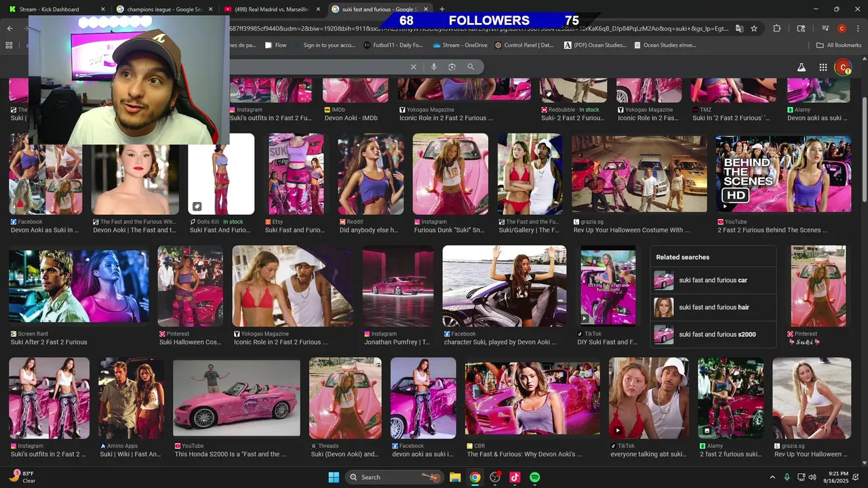This screenshot has height=488, width=868.
Task: Open the Stream - OneDrive bookmark
Action: 460,45
